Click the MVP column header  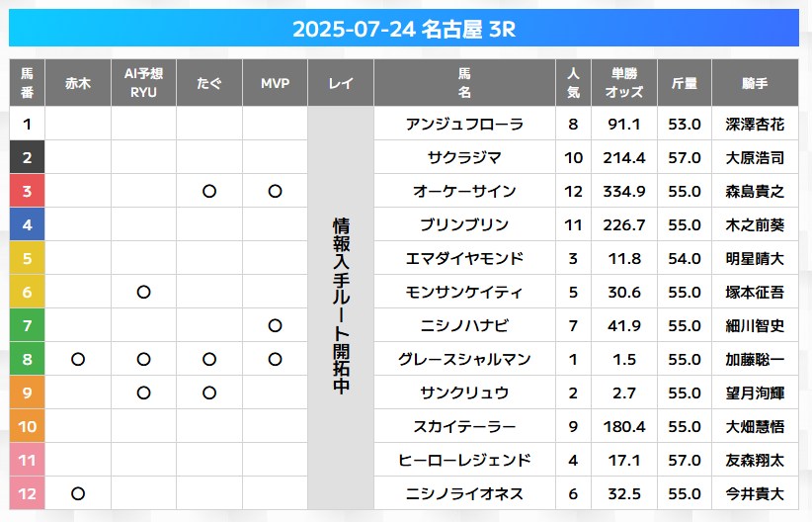click(275, 83)
